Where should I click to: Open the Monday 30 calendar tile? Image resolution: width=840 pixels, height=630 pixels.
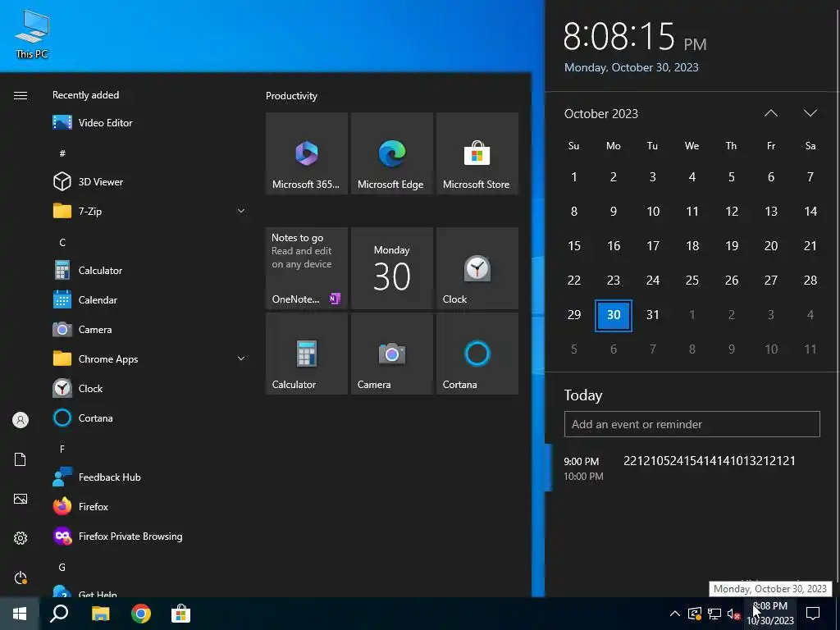point(391,268)
